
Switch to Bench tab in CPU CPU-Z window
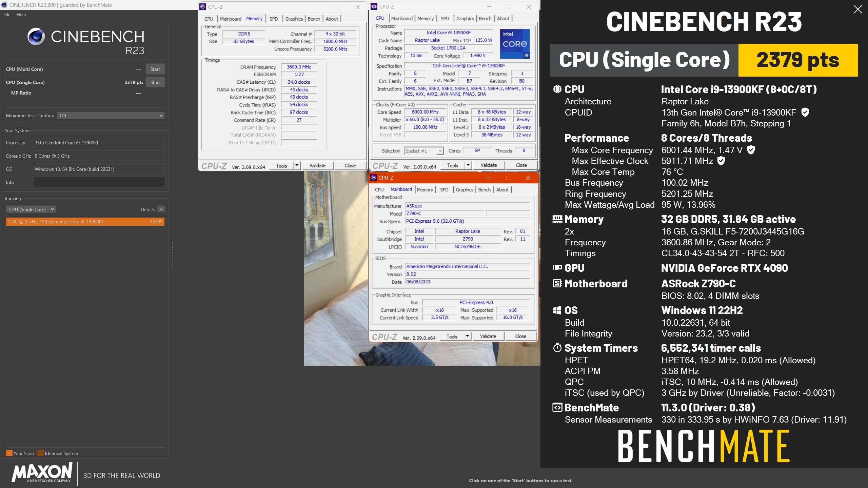click(485, 18)
